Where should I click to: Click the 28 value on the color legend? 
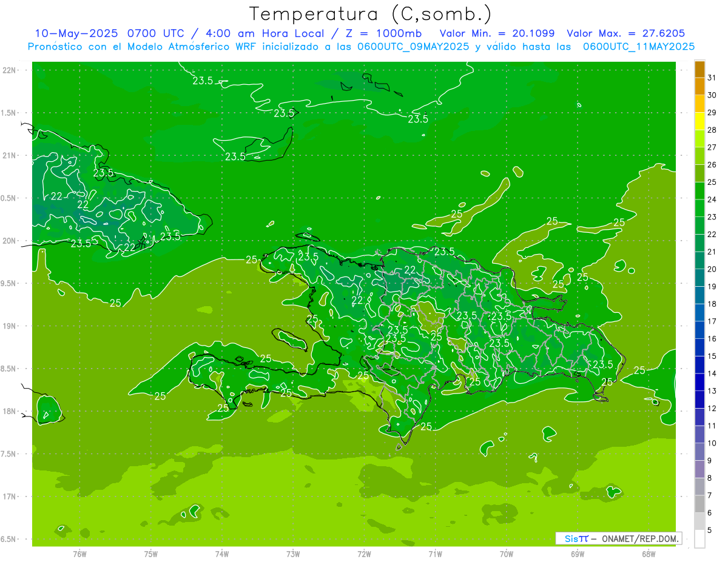pos(712,130)
